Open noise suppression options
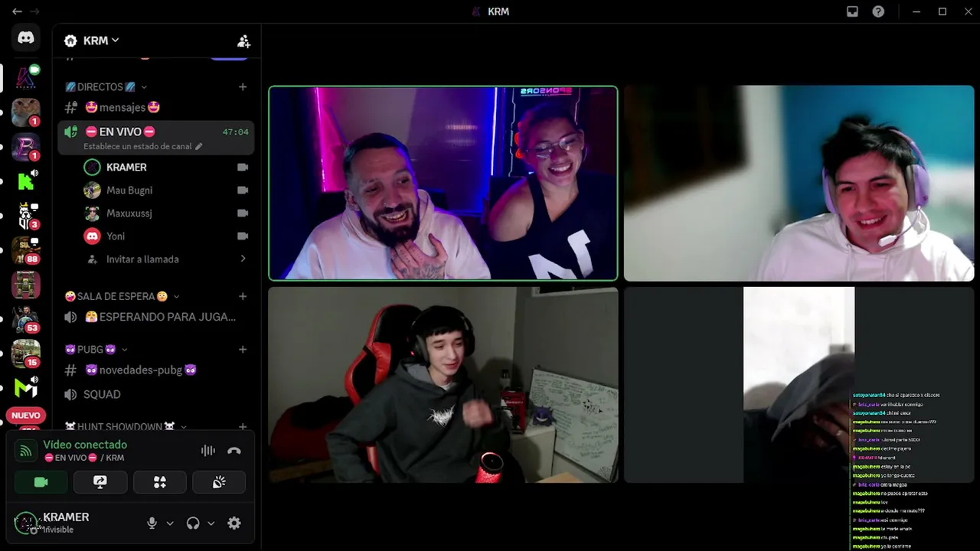This screenshot has height=551, width=980. point(208,451)
